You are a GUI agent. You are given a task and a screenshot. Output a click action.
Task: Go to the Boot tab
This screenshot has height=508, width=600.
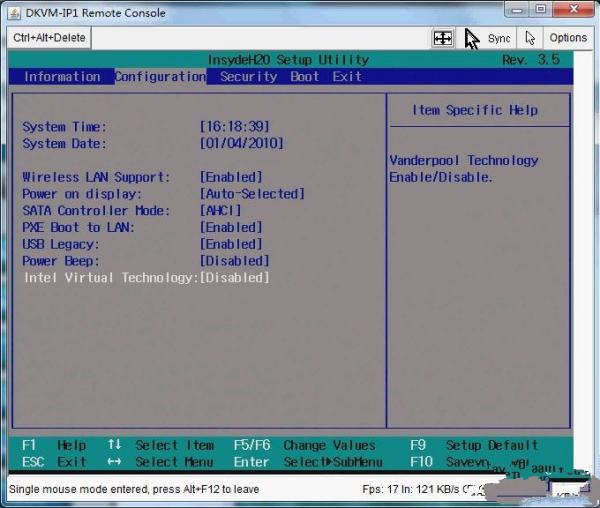(305, 77)
